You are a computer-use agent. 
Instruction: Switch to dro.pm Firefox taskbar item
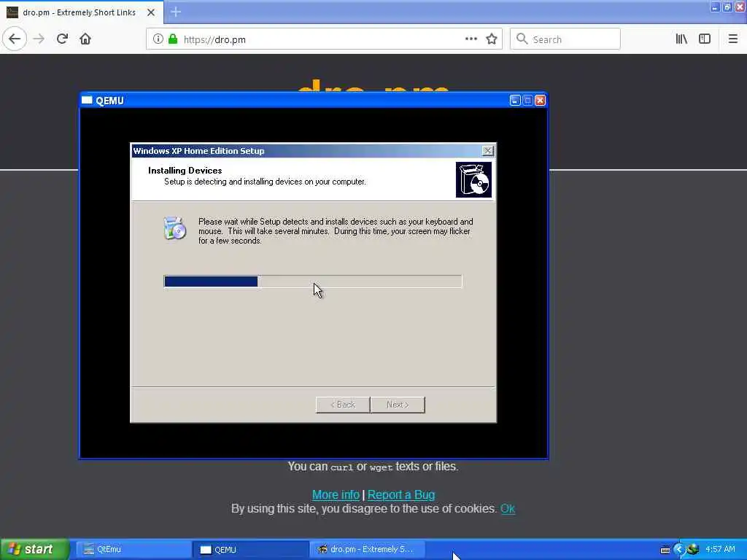[368, 550]
